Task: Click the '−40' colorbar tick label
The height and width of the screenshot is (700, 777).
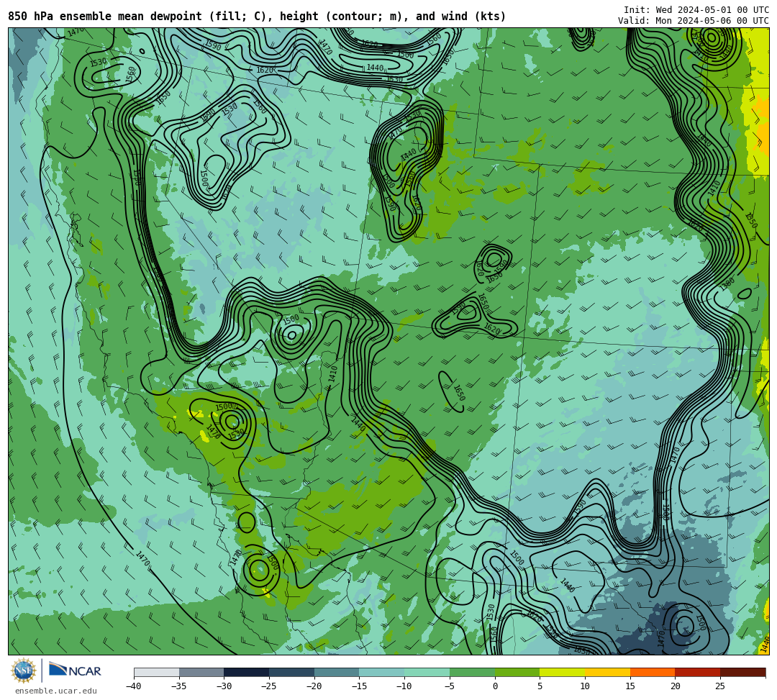Action: 134,686
